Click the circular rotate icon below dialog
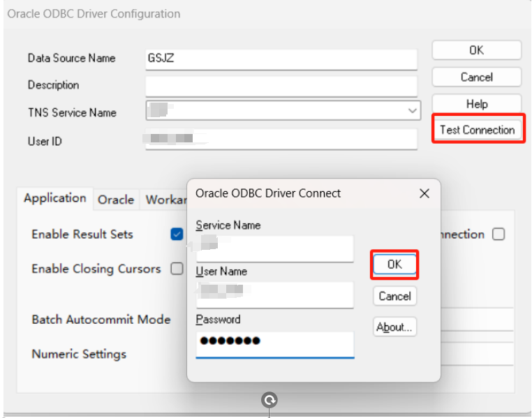 tap(269, 401)
